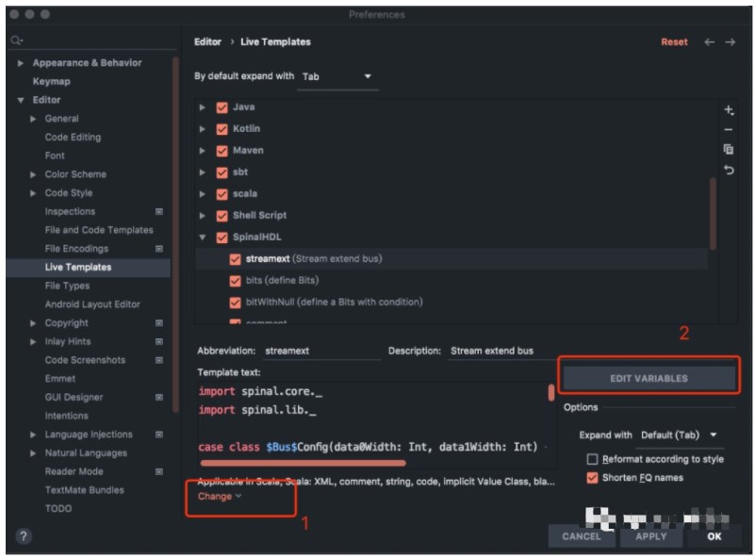Click the project-level icon beside File Encodings
Screen dimensions: 756x558
[x=159, y=249]
